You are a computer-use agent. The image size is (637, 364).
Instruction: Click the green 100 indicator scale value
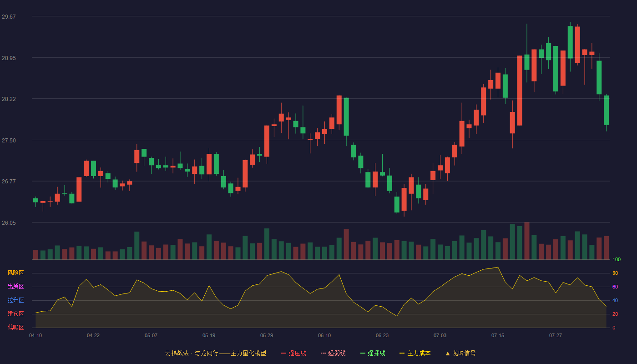(x=617, y=260)
